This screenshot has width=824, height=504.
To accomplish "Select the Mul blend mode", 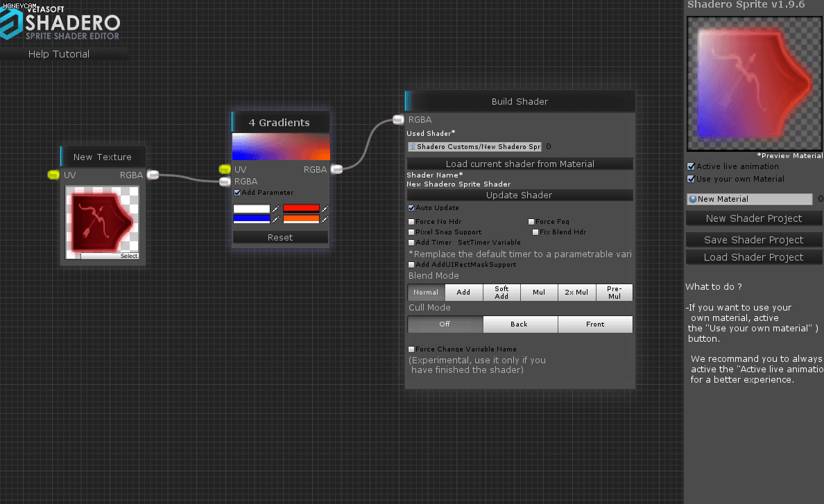I will (x=539, y=293).
